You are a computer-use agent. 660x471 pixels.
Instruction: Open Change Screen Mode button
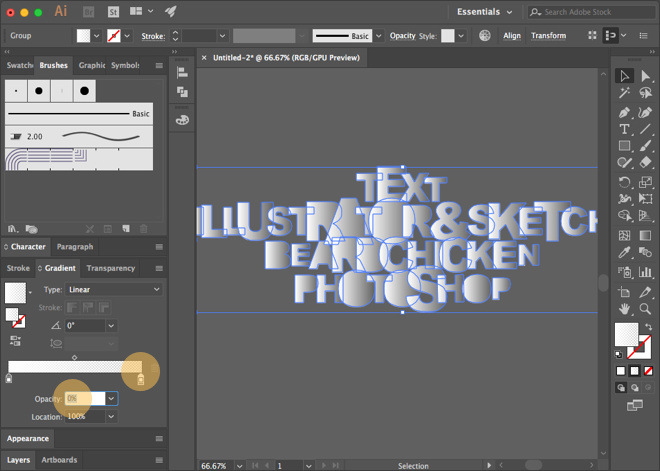point(634,405)
